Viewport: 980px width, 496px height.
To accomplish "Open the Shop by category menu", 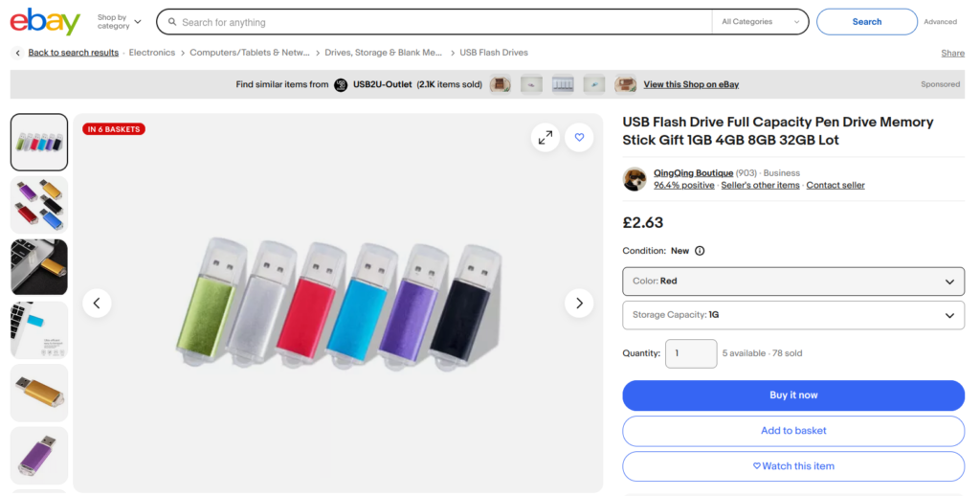I will tap(120, 22).
